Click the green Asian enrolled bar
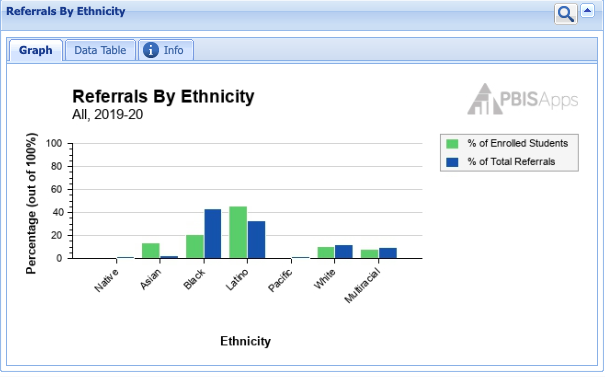 [x=150, y=251]
